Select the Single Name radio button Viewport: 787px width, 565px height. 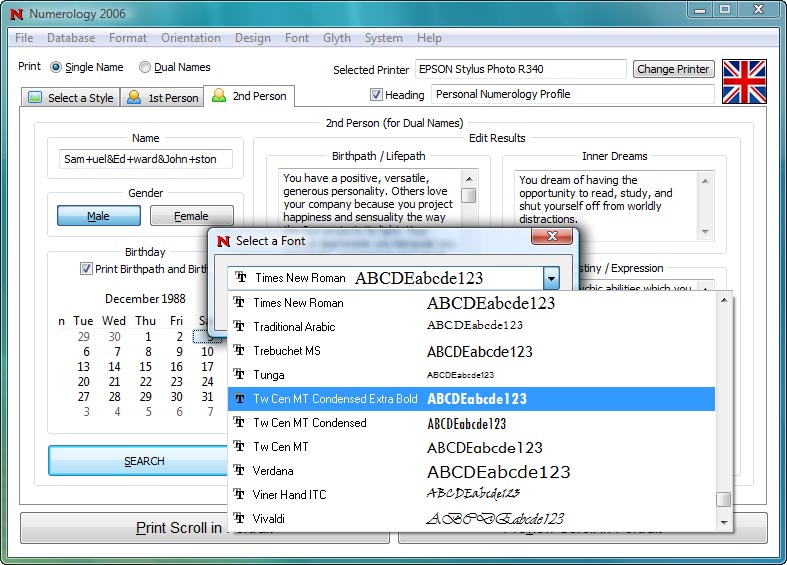tap(56, 67)
